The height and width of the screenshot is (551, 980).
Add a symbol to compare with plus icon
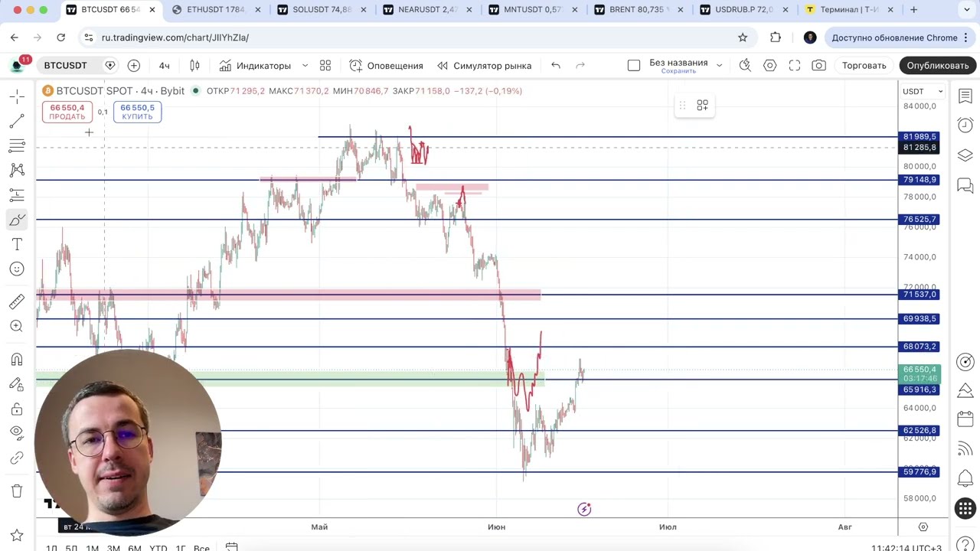[134, 65]
